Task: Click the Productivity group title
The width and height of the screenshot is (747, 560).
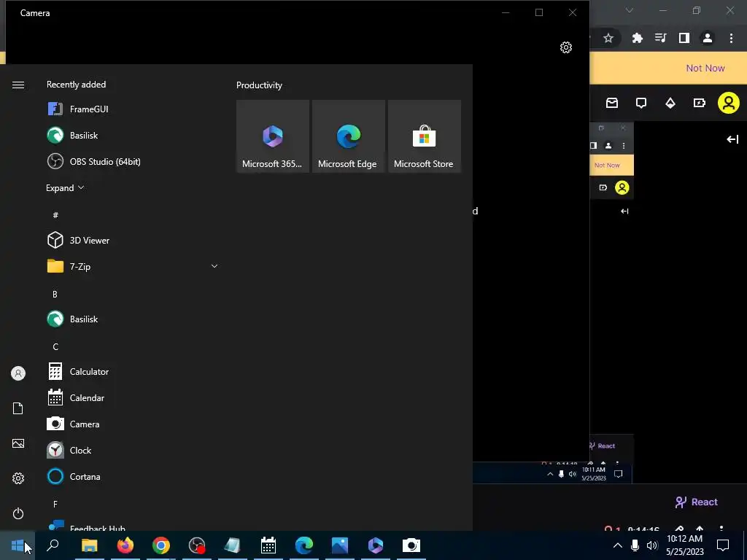Action: coord(259,85)
